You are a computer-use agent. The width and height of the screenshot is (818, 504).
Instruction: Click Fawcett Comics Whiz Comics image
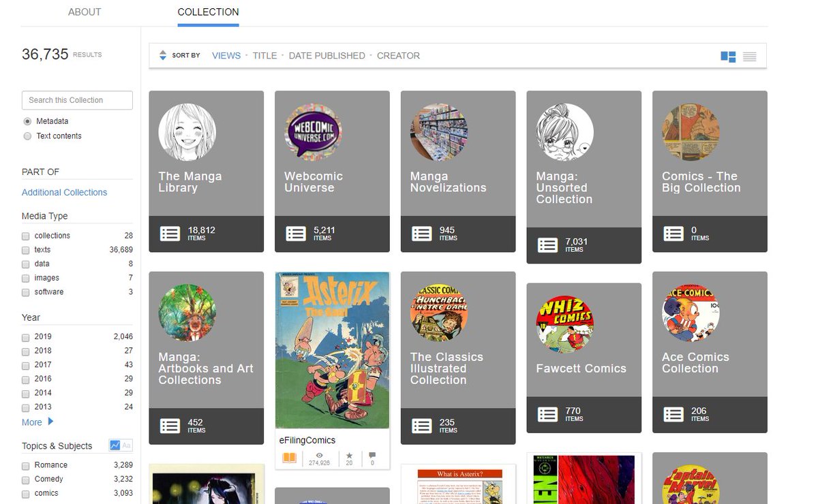click(564, 324)
